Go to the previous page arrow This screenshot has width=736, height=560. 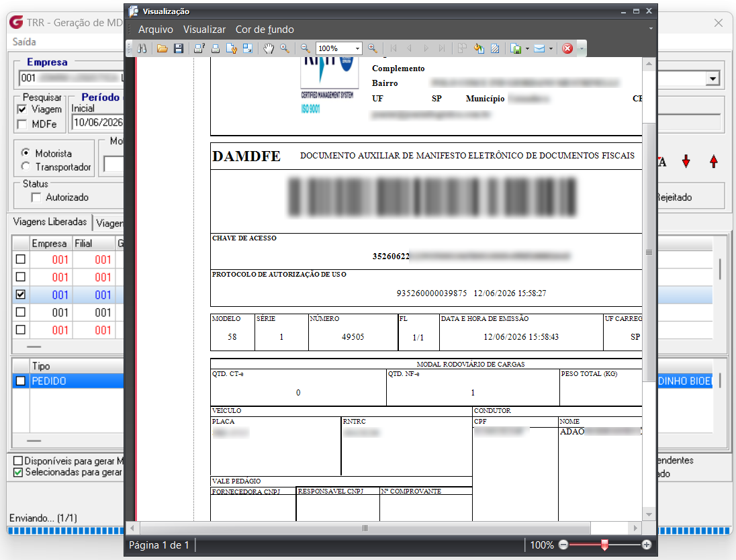pos(410,48)
